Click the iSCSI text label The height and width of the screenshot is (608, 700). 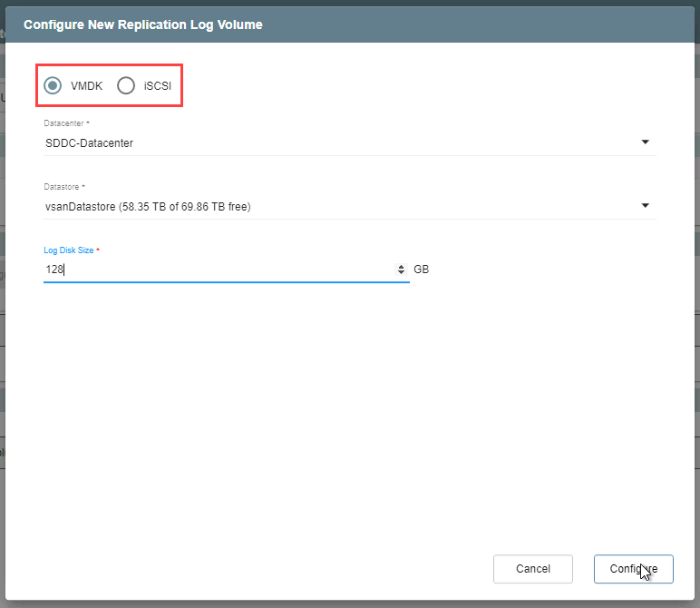coord(157,86)
